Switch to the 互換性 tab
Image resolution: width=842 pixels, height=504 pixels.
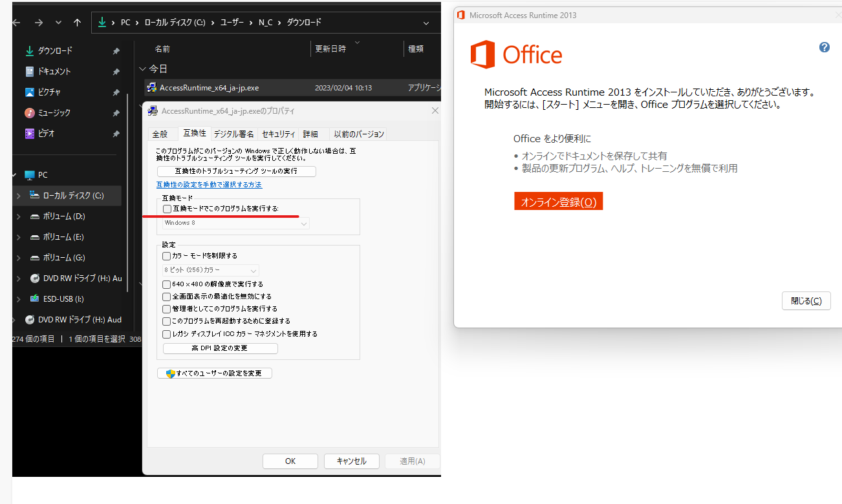[195, 133]
